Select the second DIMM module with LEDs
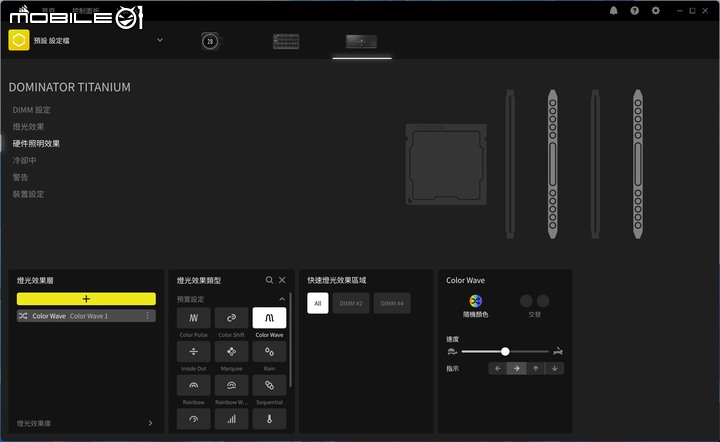The height and width of the screenshot is (442, 720). point(552,164)
